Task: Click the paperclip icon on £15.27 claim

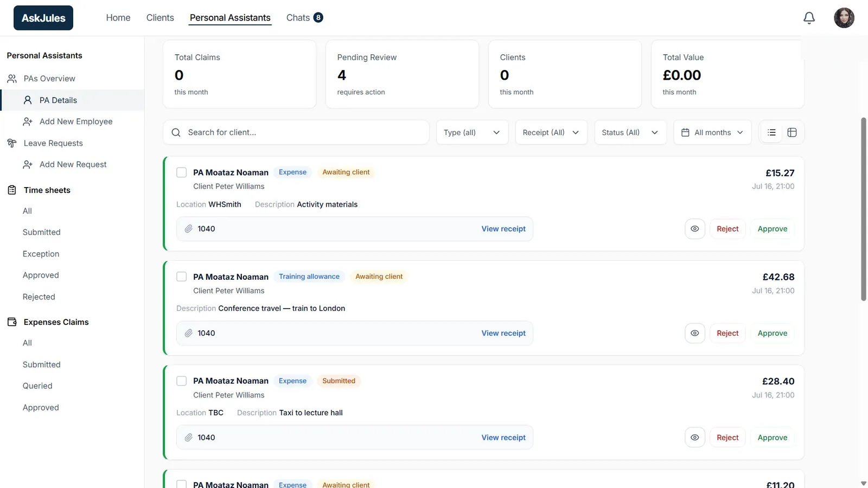Action: 189,229
